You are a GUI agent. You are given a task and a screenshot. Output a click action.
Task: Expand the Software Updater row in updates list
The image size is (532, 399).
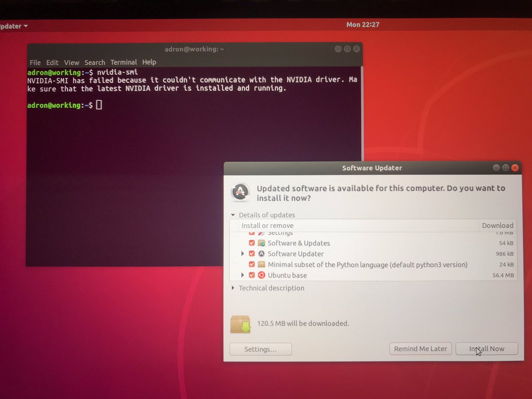(243, 254)
